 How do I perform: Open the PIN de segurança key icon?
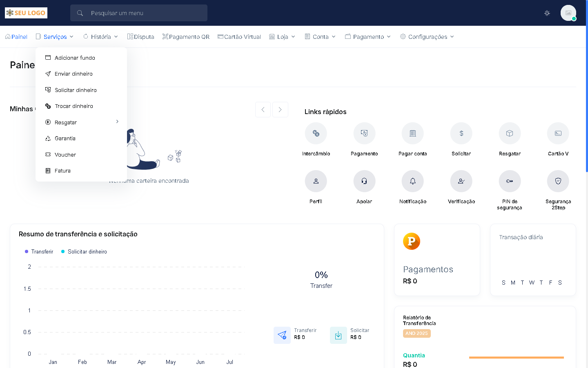click(509, 181)
